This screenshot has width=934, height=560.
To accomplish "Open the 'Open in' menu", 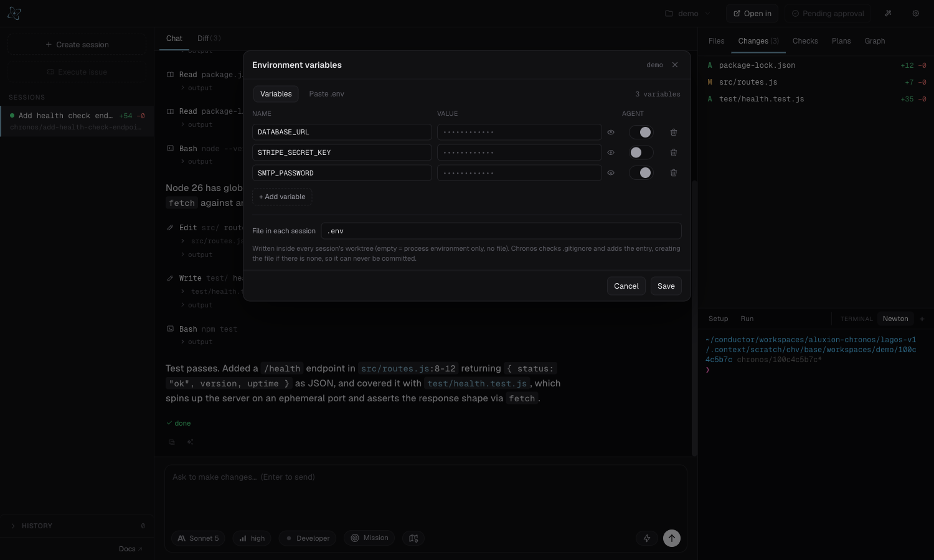I will pyautogui.click(x=752, y=14).
